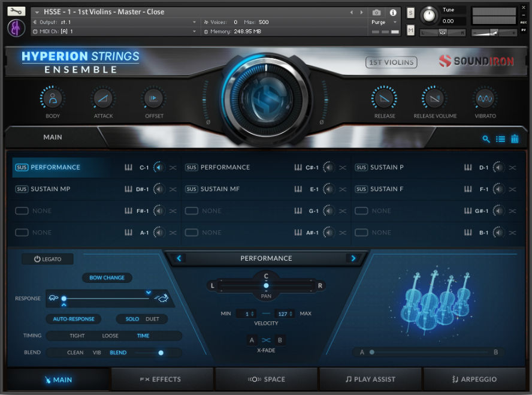The height and width of the screenshot is (395, 532).
Task: Enable Auto-Response mode
Action: point(73,319)
